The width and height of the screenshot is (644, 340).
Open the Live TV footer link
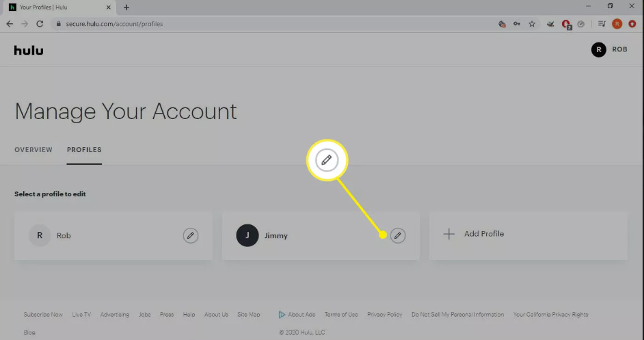[x=81, y=315]
